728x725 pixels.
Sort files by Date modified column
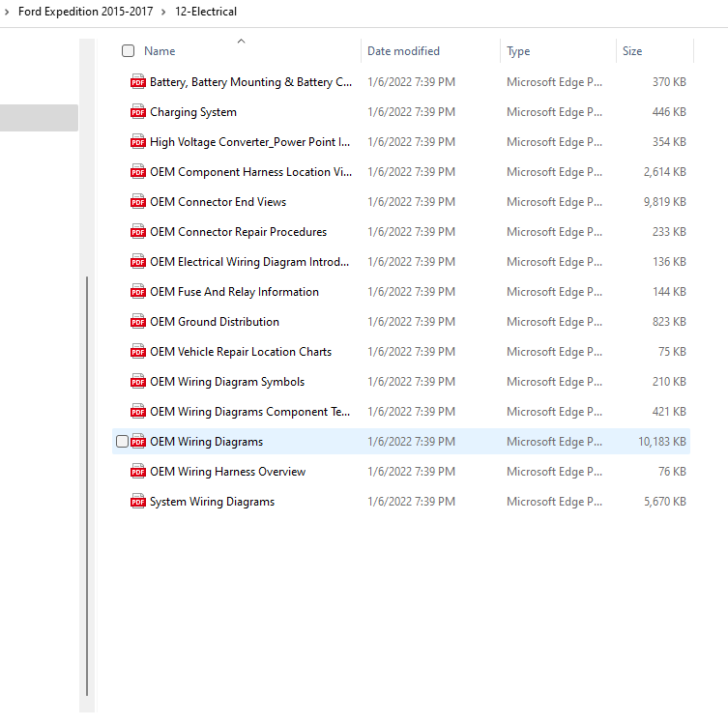[x=403, y=51]
